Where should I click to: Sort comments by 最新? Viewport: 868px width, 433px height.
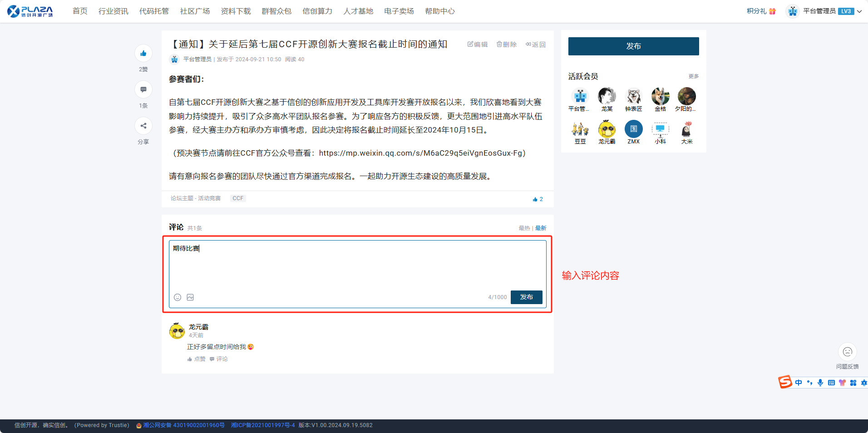click(541, 228)
